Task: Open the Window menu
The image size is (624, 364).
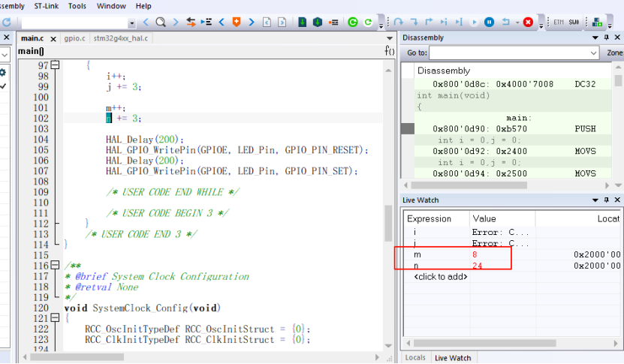Action: click(111, 6)
